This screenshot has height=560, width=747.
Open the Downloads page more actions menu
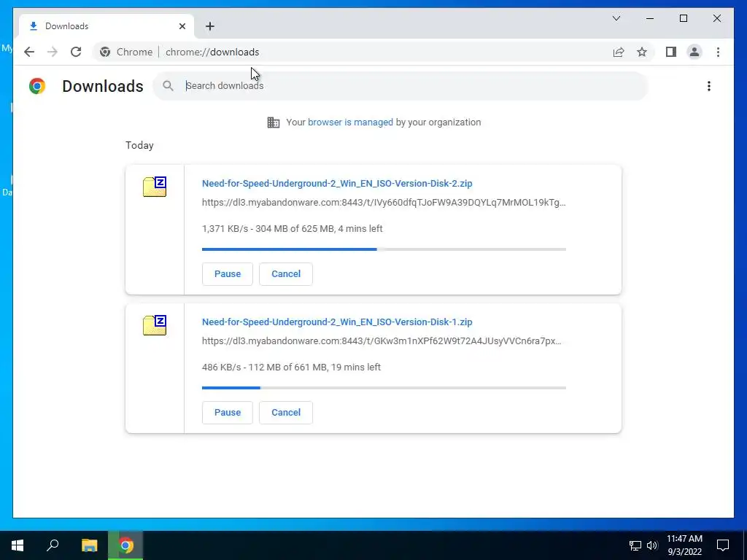[709, 86]
